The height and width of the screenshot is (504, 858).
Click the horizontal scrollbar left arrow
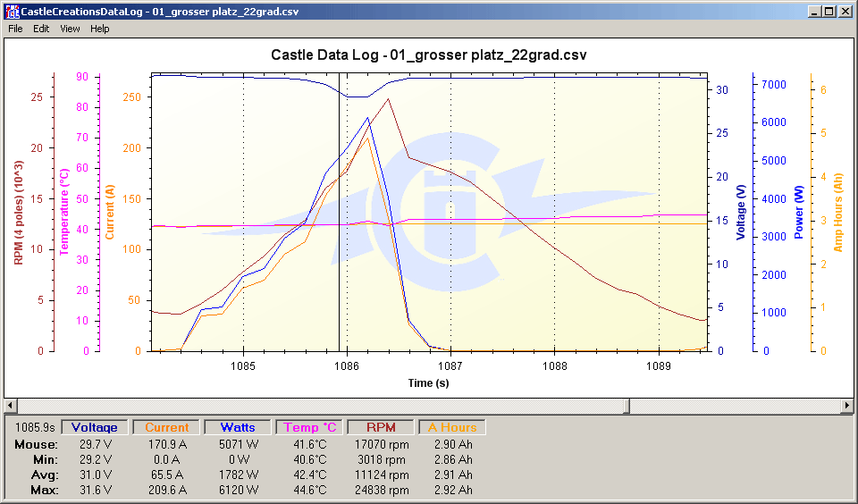(x=11, y=406)
